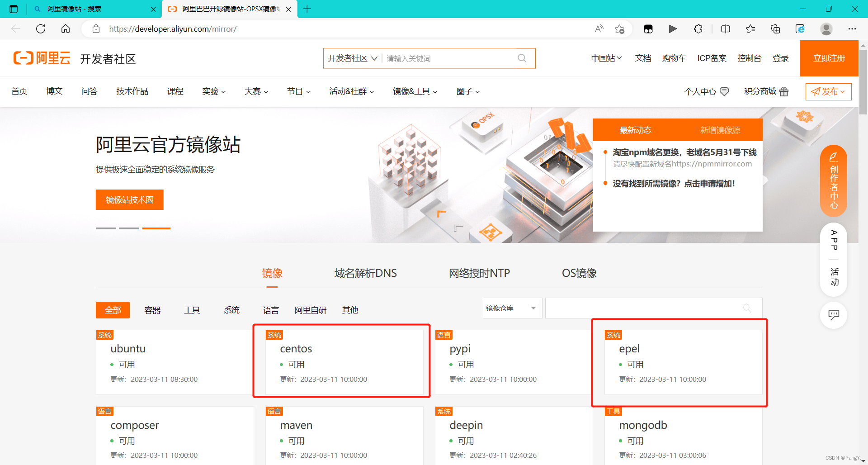Screen dimensions: 868x465
Task: Switch to the 域名解析DNS tab
Action: coord(365,273)
